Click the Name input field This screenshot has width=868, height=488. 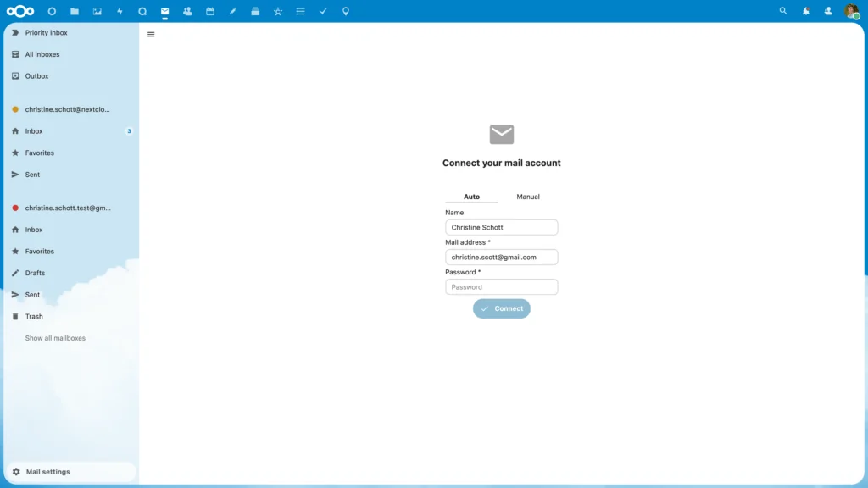pos(502,227)
